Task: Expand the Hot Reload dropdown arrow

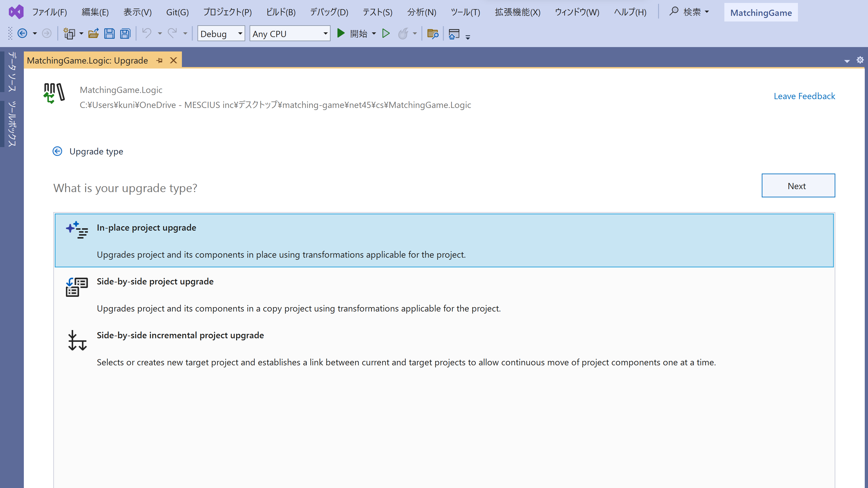Action: (x=415, y=33)
